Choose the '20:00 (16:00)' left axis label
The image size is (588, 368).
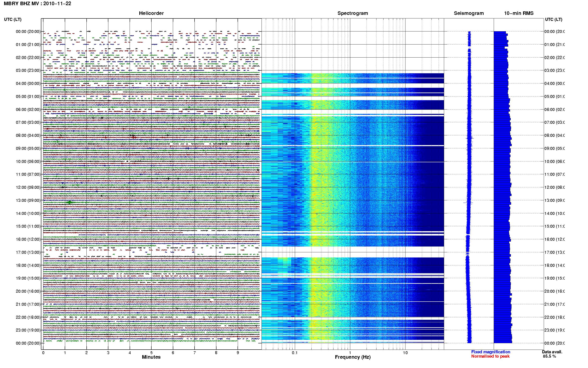(28, 291)
